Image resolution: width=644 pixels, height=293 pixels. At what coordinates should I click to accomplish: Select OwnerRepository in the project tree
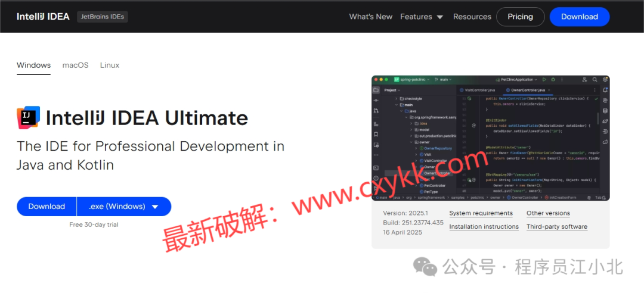[438, 148]
